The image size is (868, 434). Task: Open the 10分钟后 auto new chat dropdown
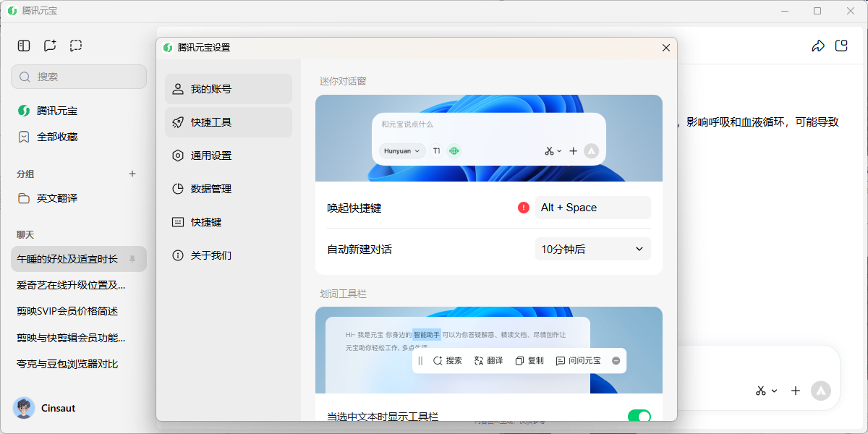[593, 249]
